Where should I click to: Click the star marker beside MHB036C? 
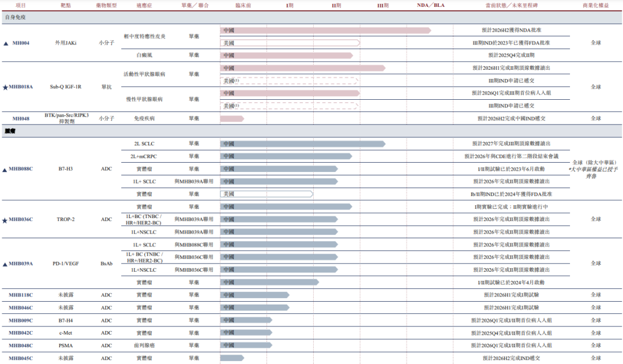click(x=5, y=220)
